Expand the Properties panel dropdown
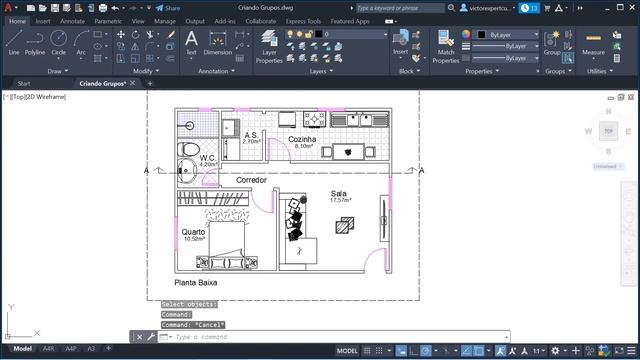 (482, 71)
